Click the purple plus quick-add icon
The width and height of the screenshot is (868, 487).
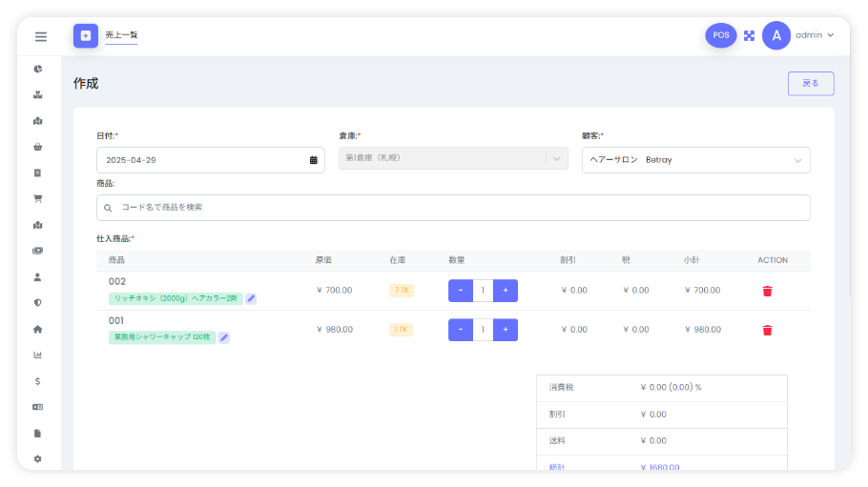click(86, 35)
